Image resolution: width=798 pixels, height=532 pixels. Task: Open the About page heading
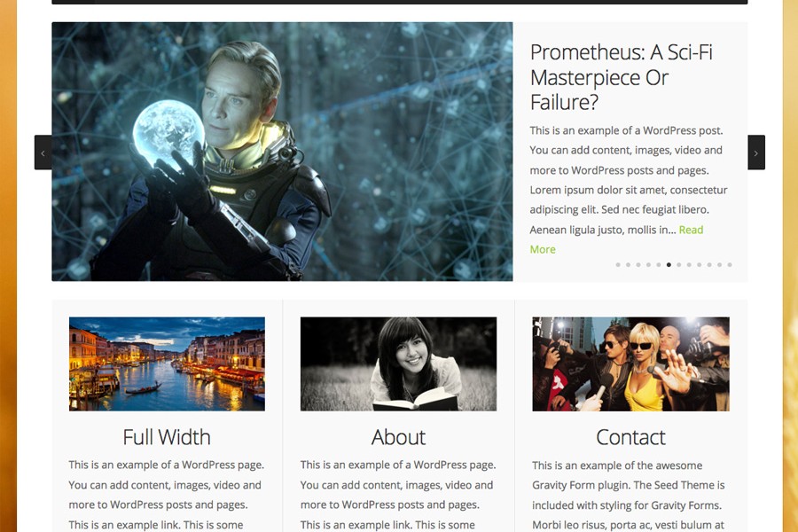398,437
